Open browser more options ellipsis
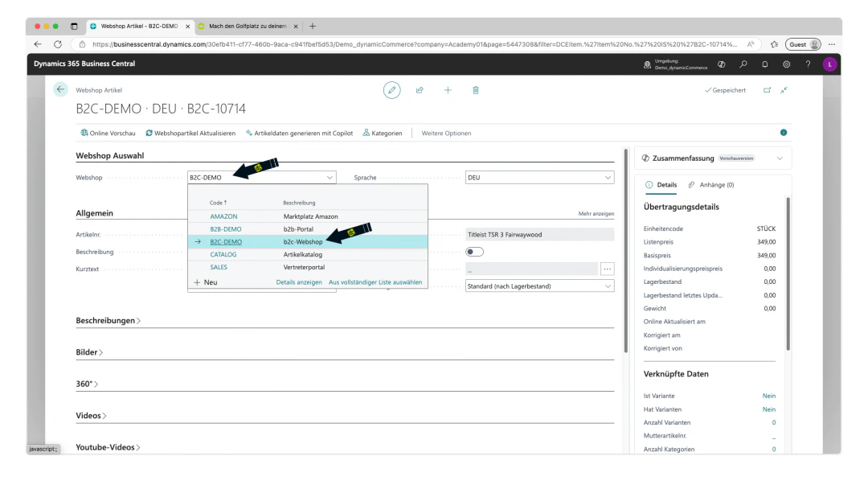Screen dimensions: 868x489 [x=832, y=44]
